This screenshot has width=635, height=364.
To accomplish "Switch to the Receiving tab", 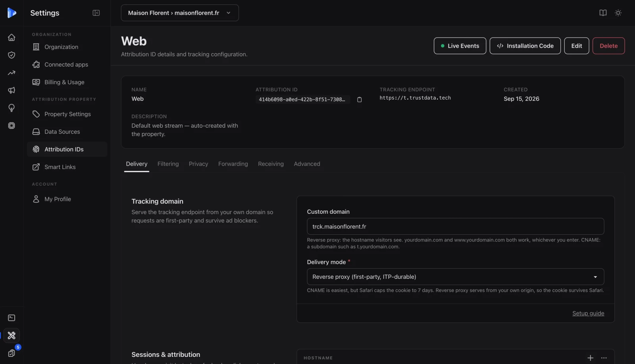I will (x=271, y=164).
